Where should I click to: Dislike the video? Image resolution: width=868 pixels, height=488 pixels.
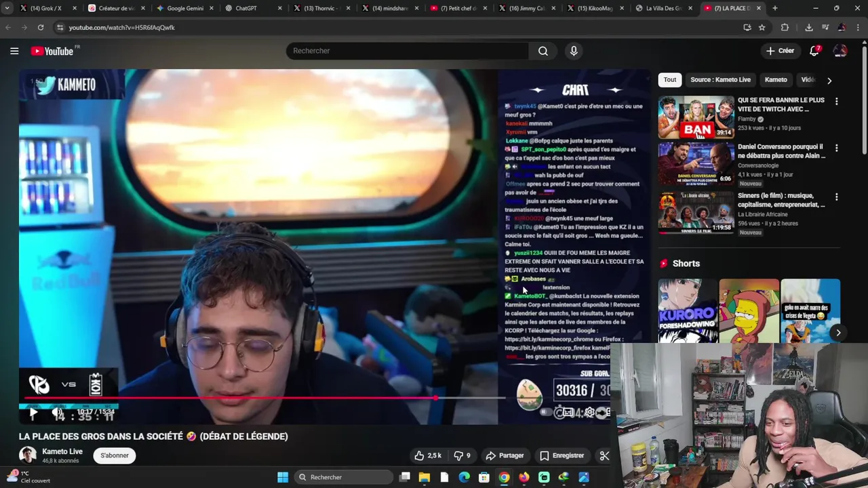[462, 455]
